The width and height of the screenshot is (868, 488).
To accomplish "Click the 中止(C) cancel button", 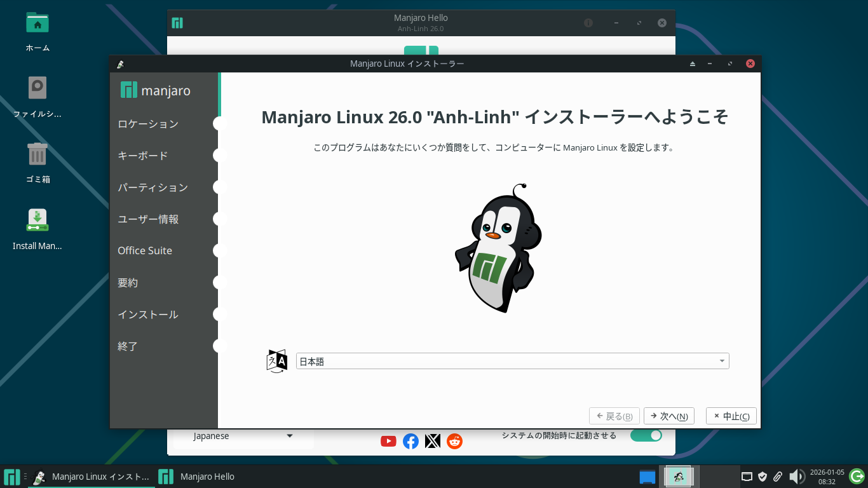I will (x=731, y=416).
